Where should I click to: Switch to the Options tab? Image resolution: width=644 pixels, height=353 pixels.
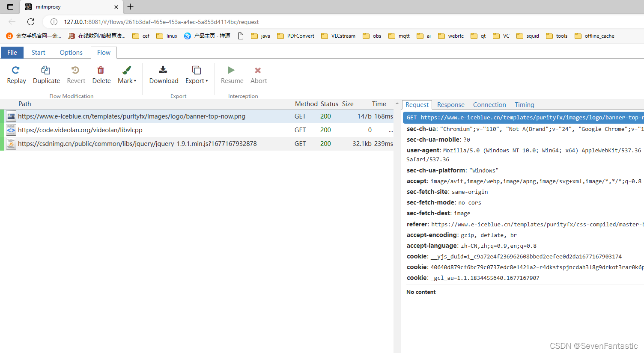point(71,53)
